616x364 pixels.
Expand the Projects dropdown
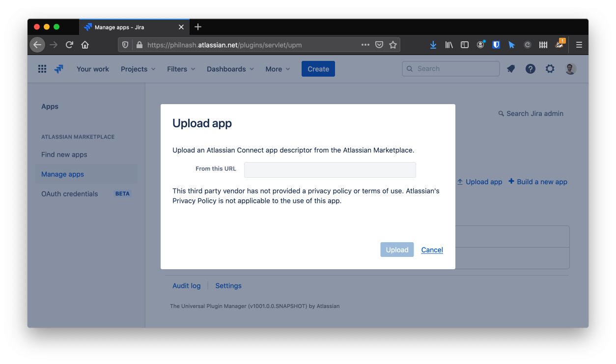(x=138, y=69)
